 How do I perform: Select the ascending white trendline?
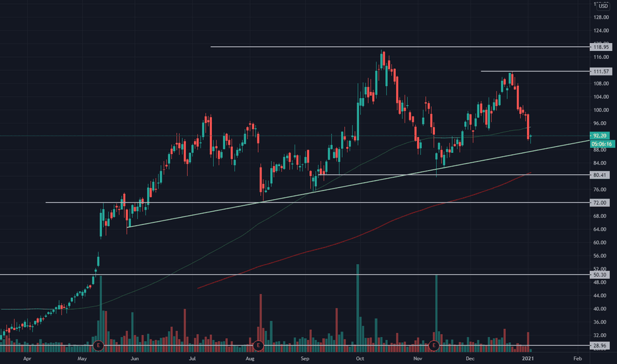(x=359, y=183)
